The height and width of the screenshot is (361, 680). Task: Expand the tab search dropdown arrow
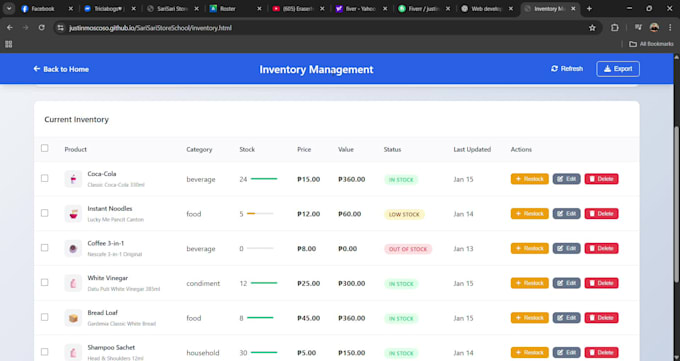coord(9,9)
